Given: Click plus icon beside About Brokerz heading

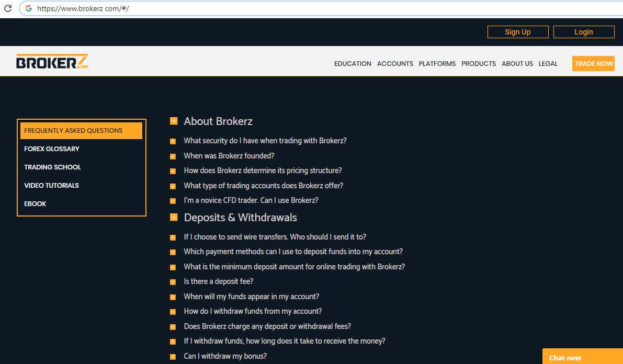Looking at the screenshot, I should coord(174,121).
